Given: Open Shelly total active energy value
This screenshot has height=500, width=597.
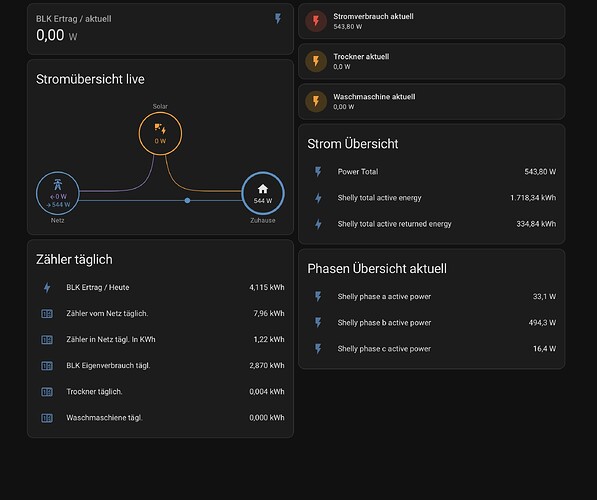Looking at the screenshot, I should 533,198.
